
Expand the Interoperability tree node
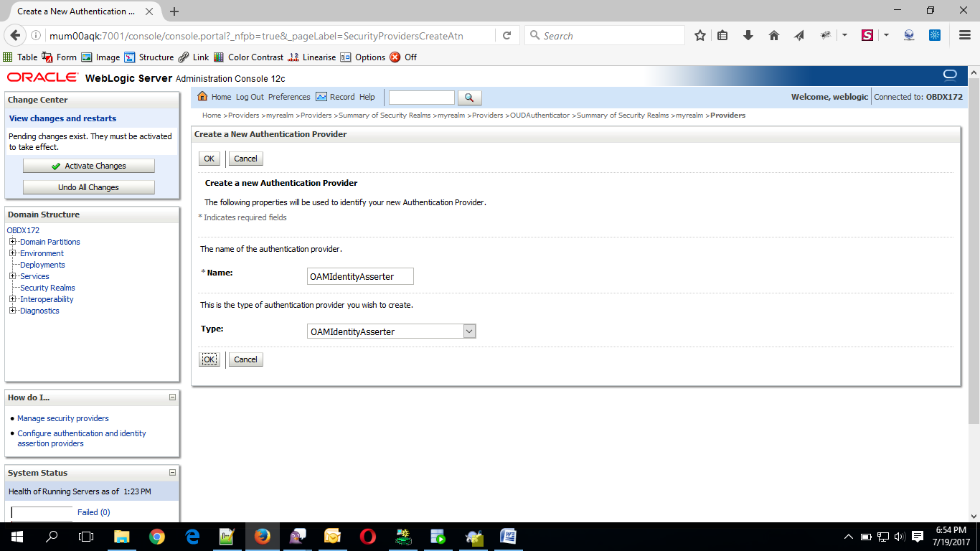(x=12, y=299)
